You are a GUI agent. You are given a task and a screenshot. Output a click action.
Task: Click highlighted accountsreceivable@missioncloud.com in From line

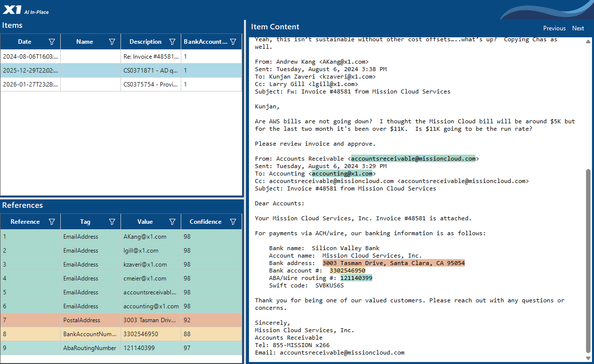[413, 159]
